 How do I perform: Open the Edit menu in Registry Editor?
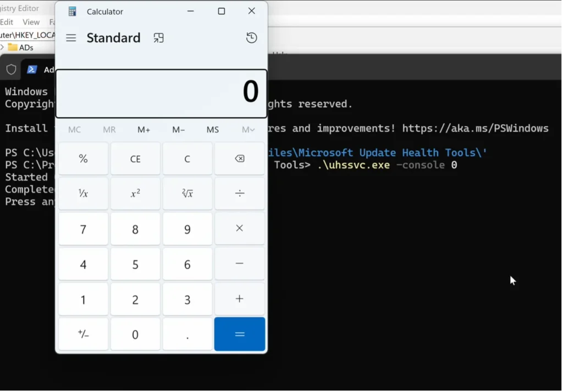coord(7,22)
